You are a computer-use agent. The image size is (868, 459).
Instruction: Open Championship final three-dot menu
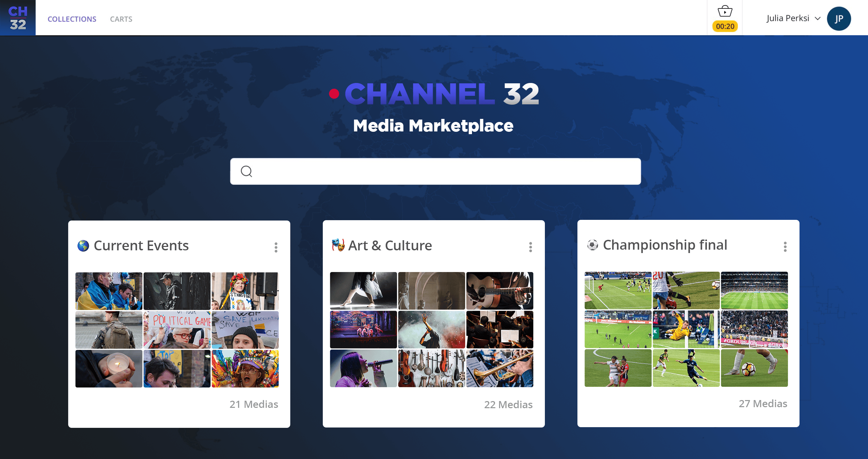tap(785, 247)
